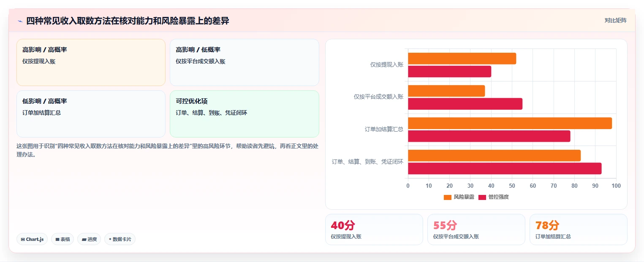Click the 数据卡片 tag
The height and width of the screenshot is (262, 644).
120,239
